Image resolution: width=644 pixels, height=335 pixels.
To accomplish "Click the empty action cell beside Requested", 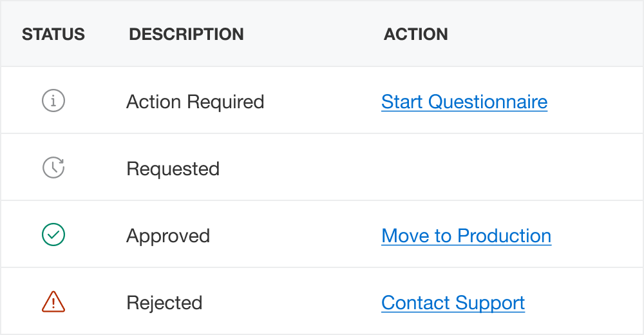I will [464, 169].
